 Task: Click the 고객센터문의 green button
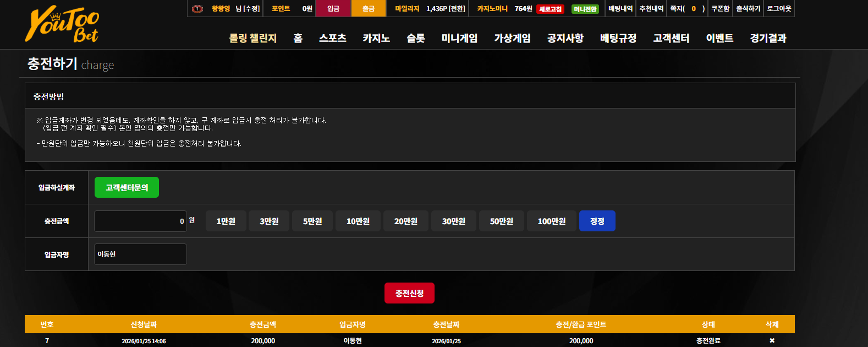[127, 187]
